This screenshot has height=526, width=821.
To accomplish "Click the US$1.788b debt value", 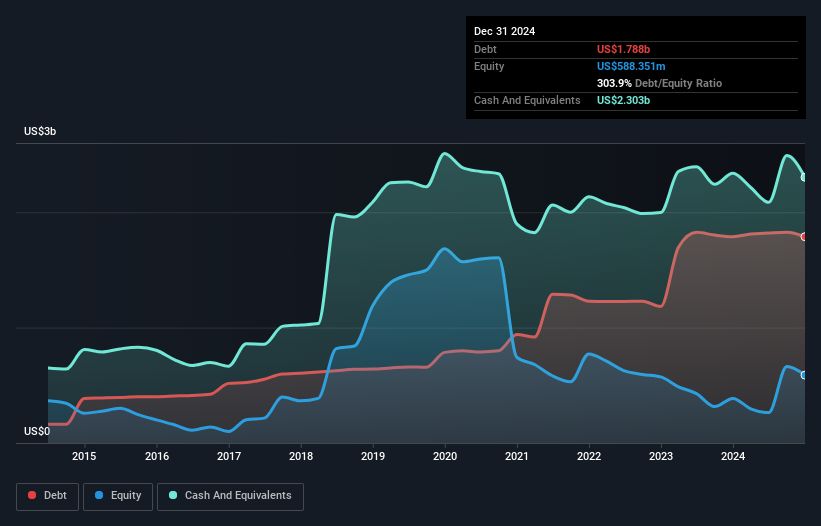I will [623, 49].
